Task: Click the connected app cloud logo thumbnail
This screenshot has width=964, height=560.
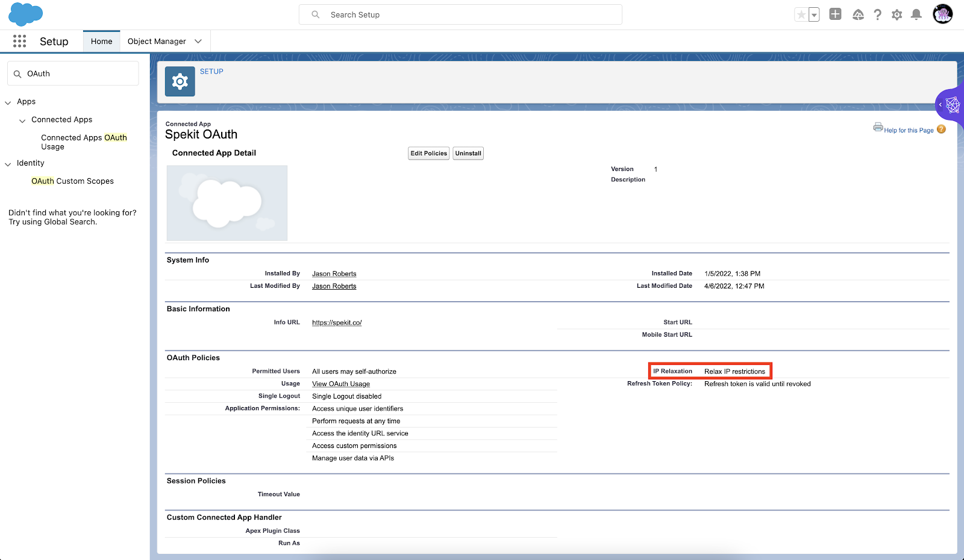Action: tap(227, 203)
